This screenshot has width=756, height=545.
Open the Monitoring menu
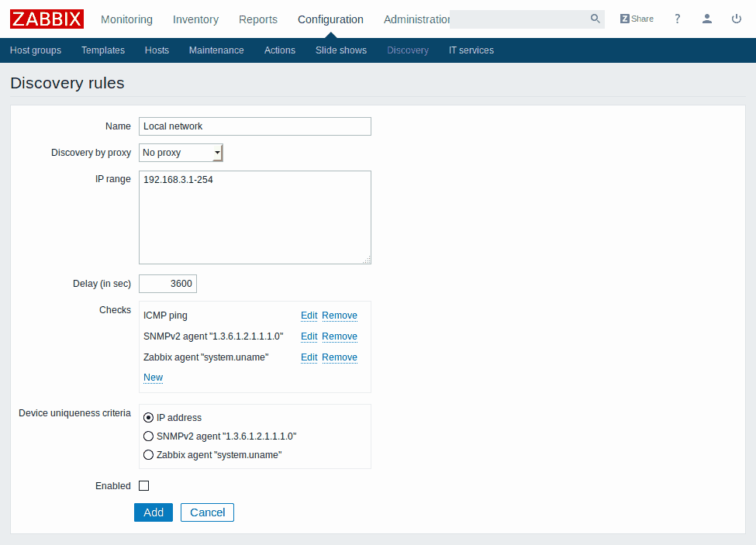[126, 19]
